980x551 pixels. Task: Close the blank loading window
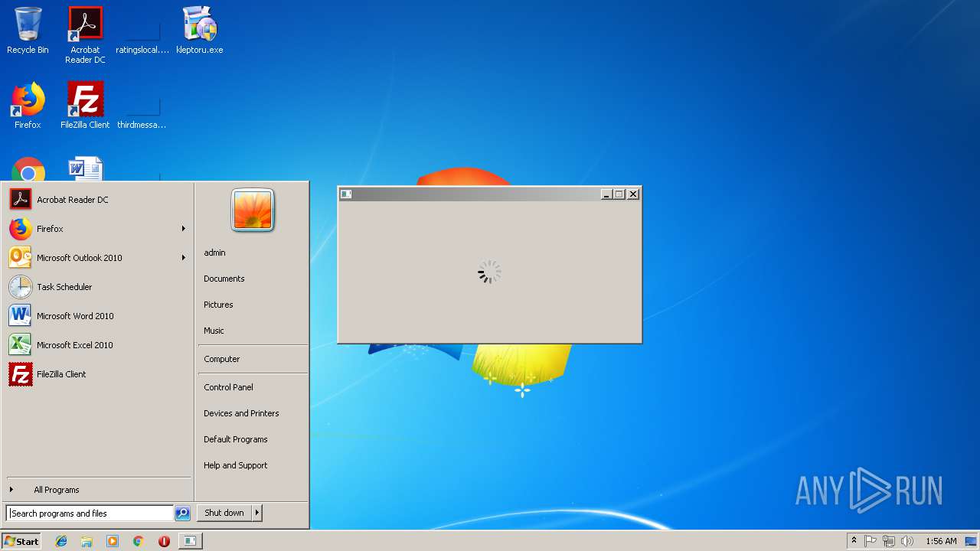633,194
